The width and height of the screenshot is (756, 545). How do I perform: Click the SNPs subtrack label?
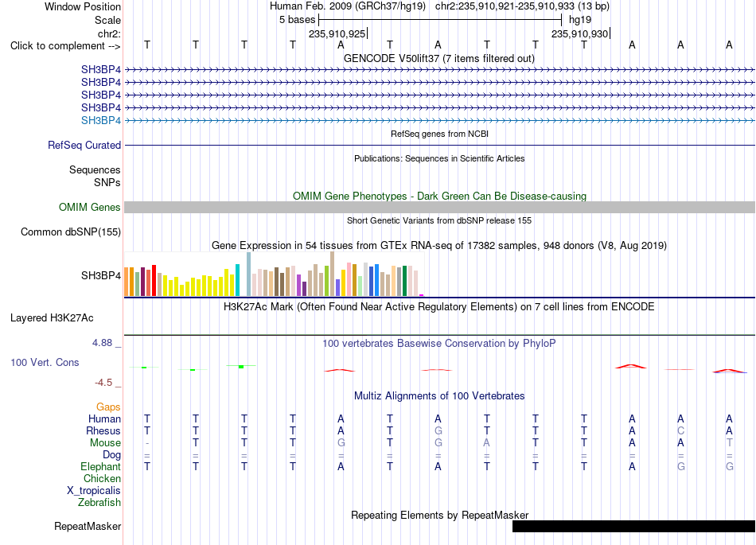point(107,183)
